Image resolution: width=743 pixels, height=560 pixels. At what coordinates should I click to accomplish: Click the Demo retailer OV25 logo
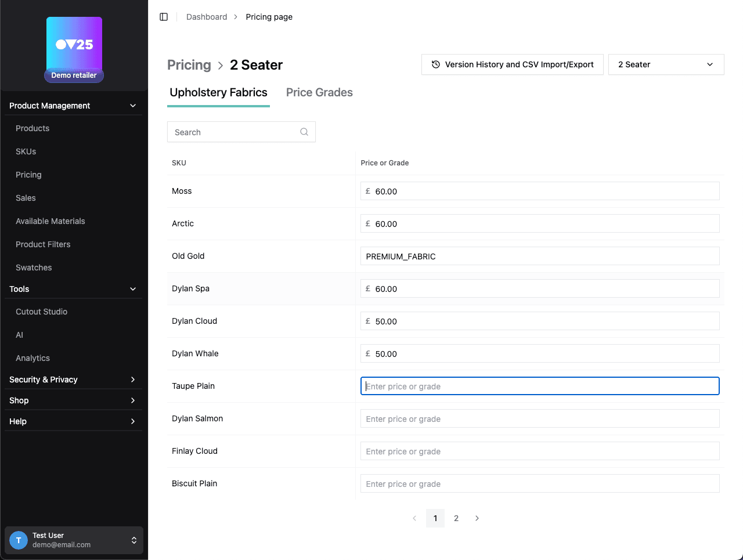pyautogui.click(x=74, y=44)
